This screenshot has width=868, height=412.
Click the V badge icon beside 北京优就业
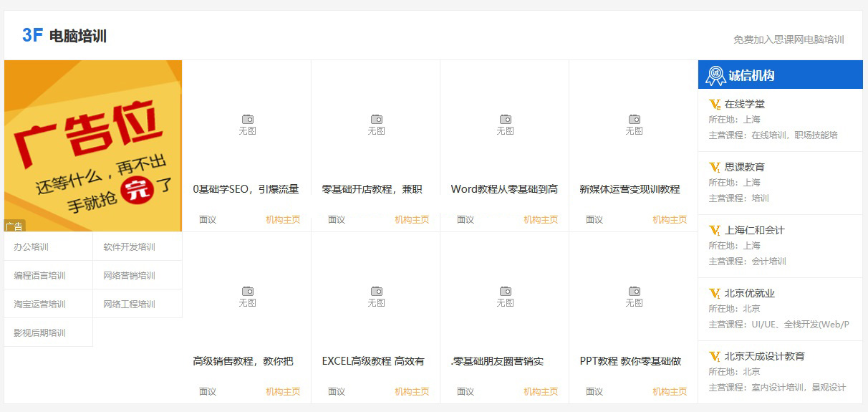click(x=714, y=294)
